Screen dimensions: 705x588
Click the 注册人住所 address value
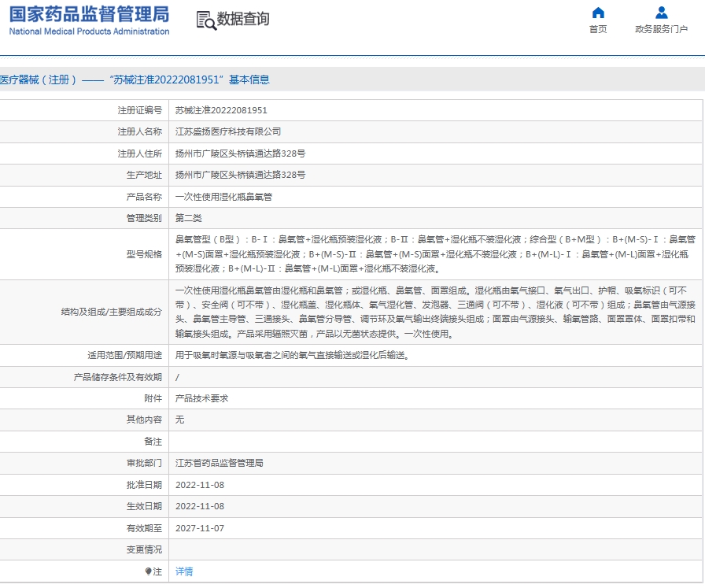pos(240,153)
